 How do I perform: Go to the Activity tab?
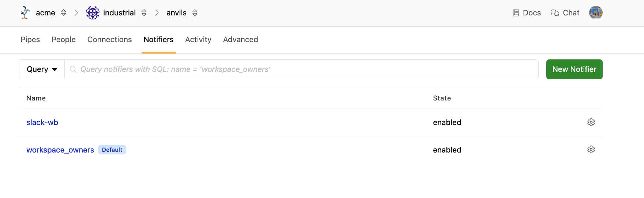(x=198, y=40)
